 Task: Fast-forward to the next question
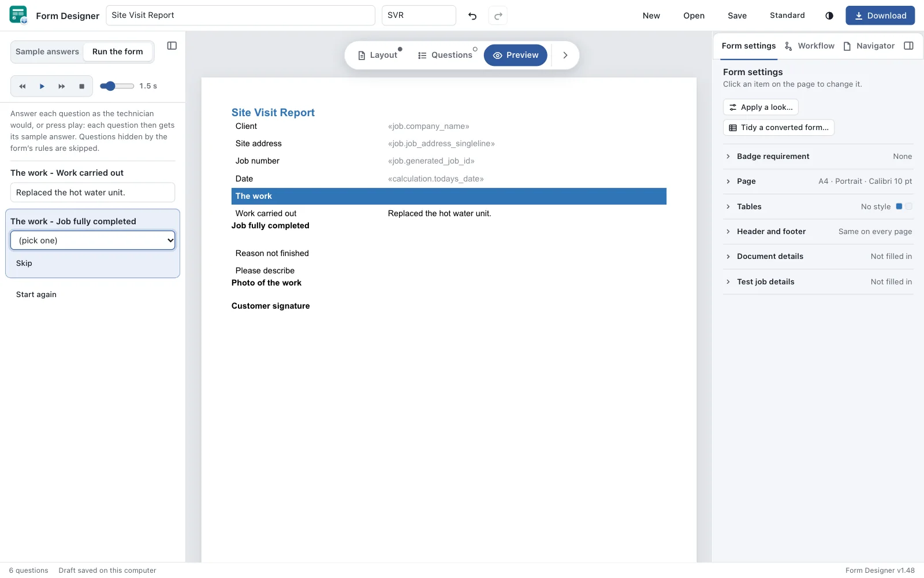tap(62, 86)
